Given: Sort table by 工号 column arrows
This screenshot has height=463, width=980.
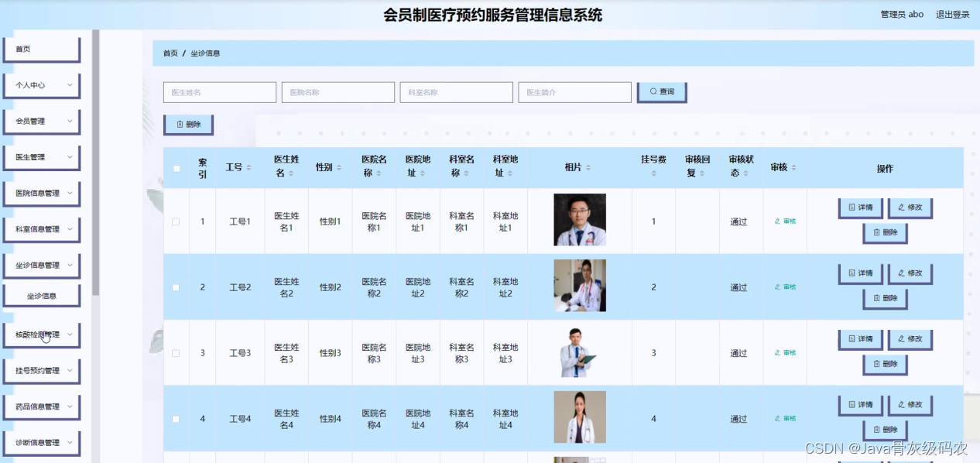Looking at the screenshot, I should point(248,168).
